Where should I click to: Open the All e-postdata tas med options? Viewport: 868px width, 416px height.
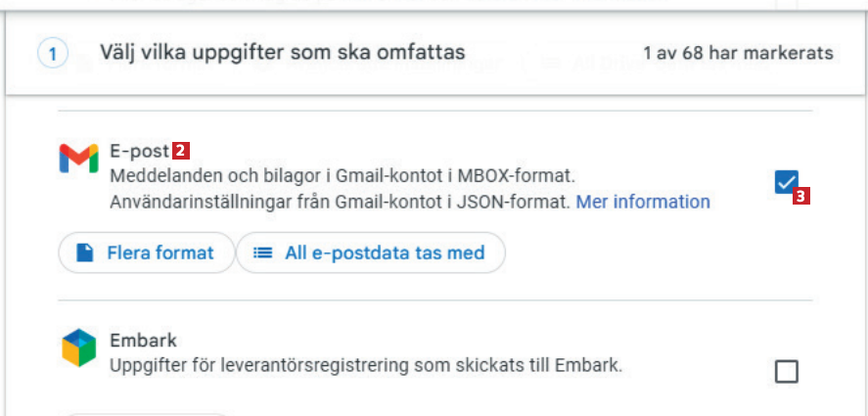371,254
